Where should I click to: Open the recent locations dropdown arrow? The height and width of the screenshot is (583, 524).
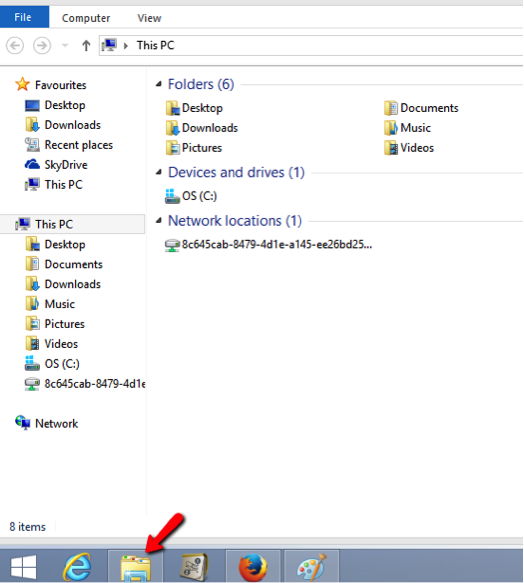click(x=65, y=46)
